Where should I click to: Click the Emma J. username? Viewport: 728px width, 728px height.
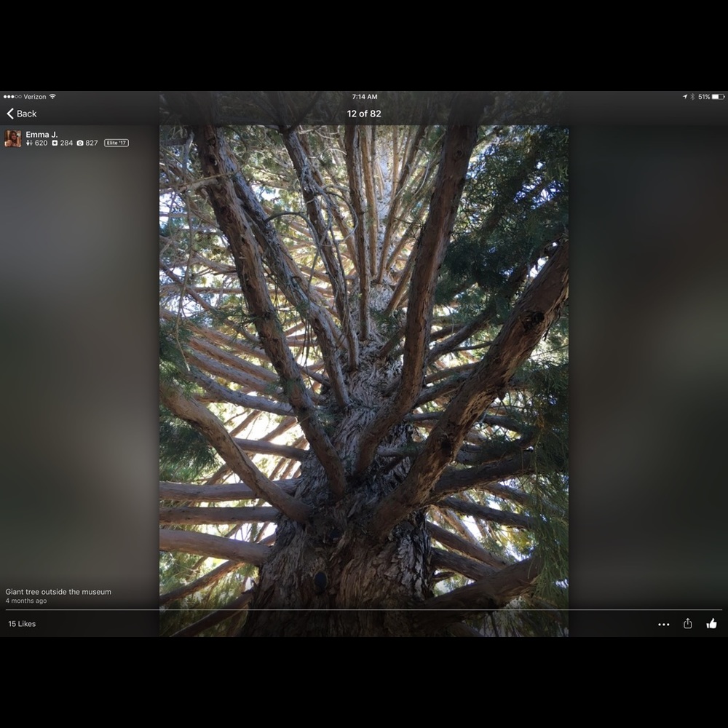click(41, 135)
